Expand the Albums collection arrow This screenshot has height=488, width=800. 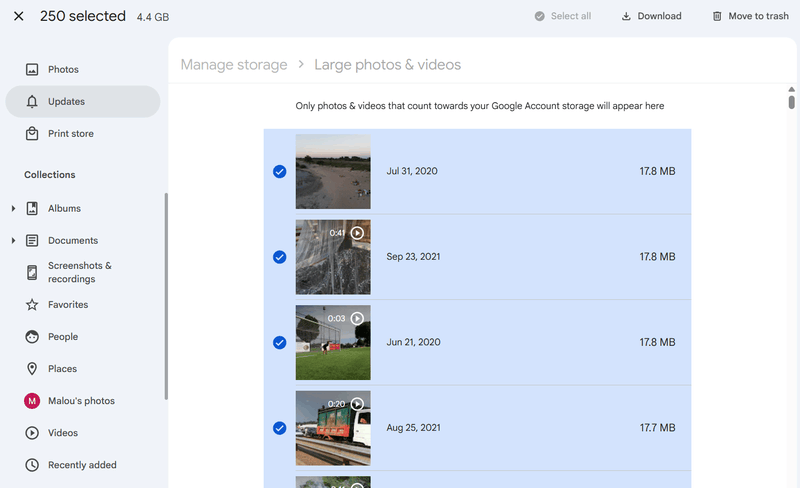point(13,209)
